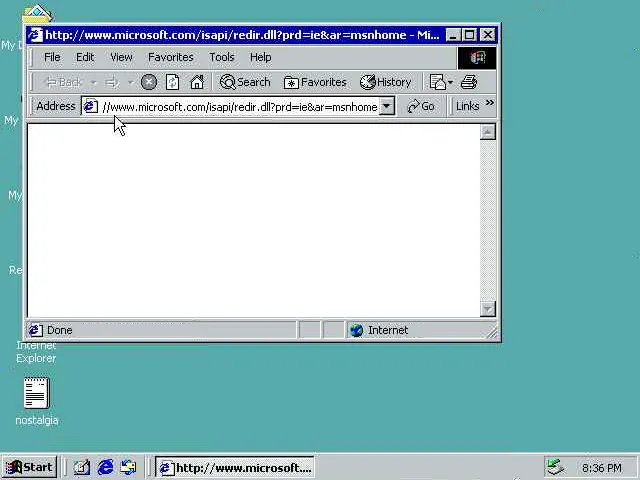This screenshot has width=640, height=480.
Task: Open the Forward history dropdown arrow
Action: 130,83
